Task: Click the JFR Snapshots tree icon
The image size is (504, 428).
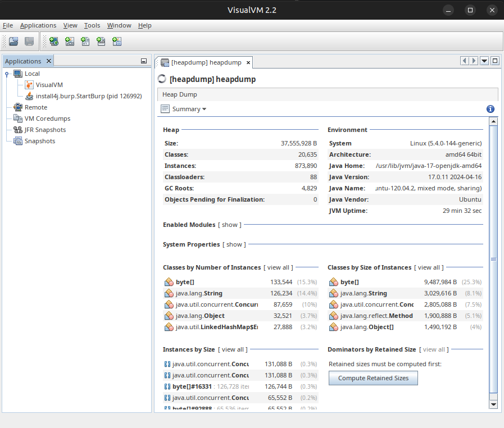Action: 18,130
